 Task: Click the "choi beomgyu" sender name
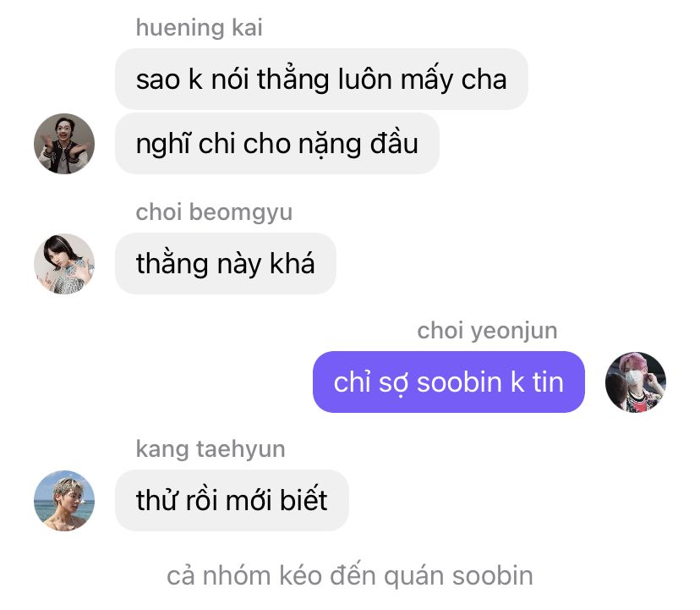214,212
